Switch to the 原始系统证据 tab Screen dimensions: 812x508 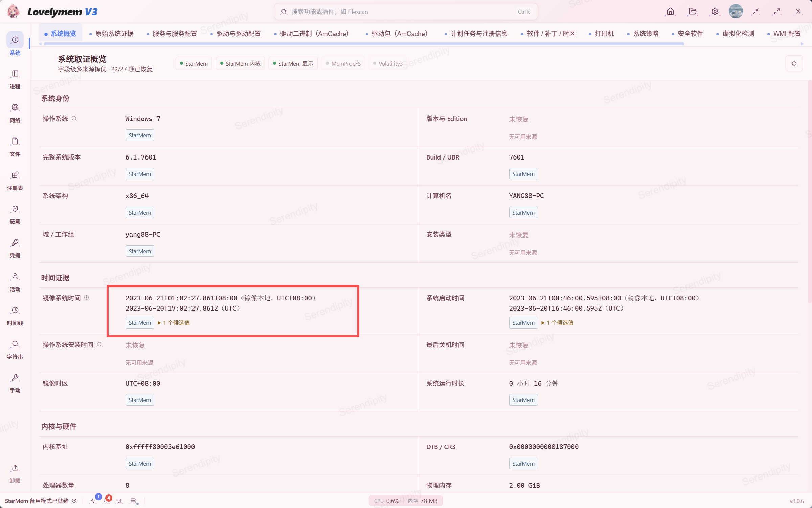click(x=111, y=34)
